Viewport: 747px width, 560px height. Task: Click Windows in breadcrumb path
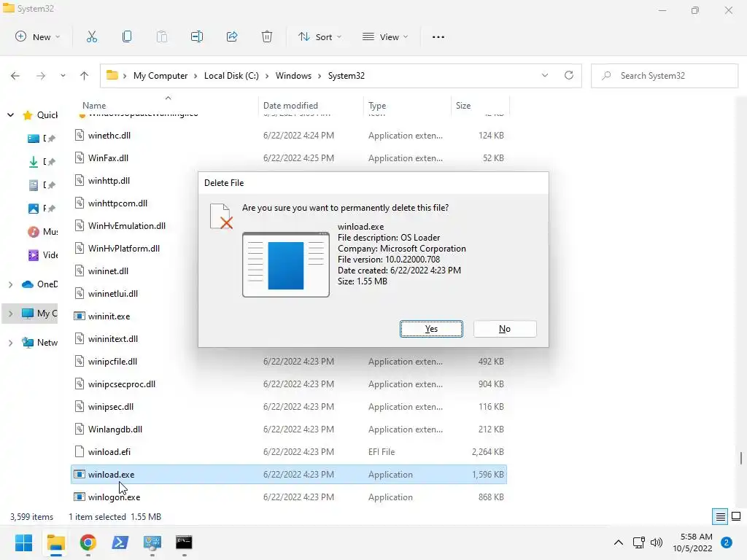pyautogui.click(x=293, y=76)
